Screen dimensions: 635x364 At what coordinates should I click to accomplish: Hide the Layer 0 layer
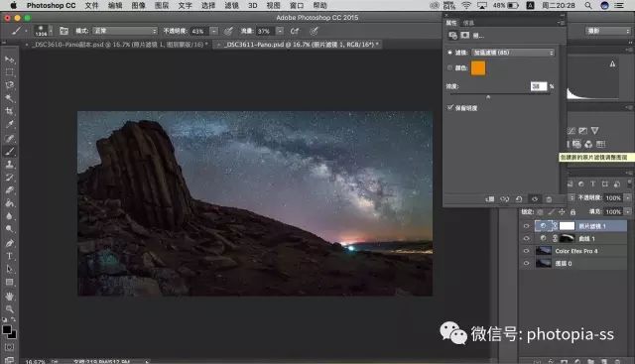pos(526,263)
